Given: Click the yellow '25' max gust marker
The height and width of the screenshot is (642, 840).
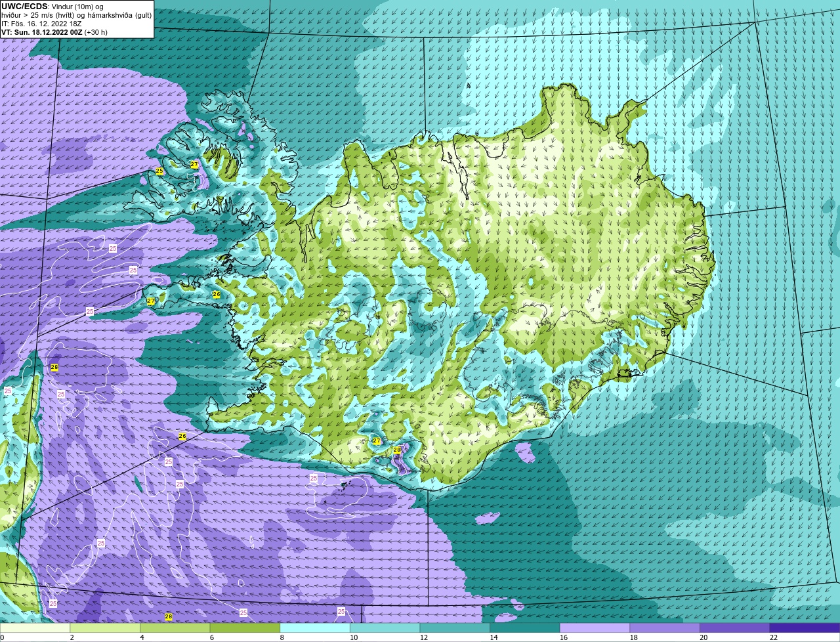Looking at the screenshot, I should [159, 171].
